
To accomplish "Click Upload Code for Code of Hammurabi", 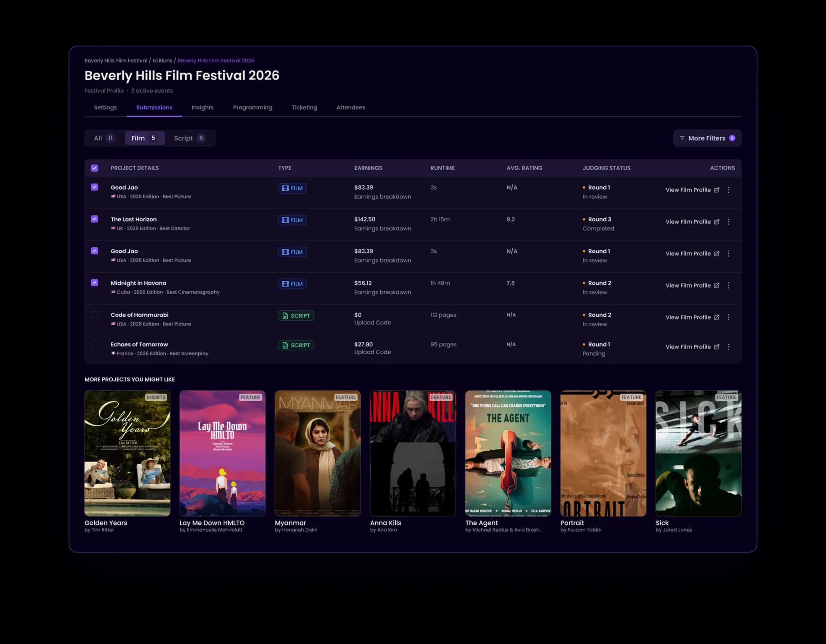I will tap(373, 323).
